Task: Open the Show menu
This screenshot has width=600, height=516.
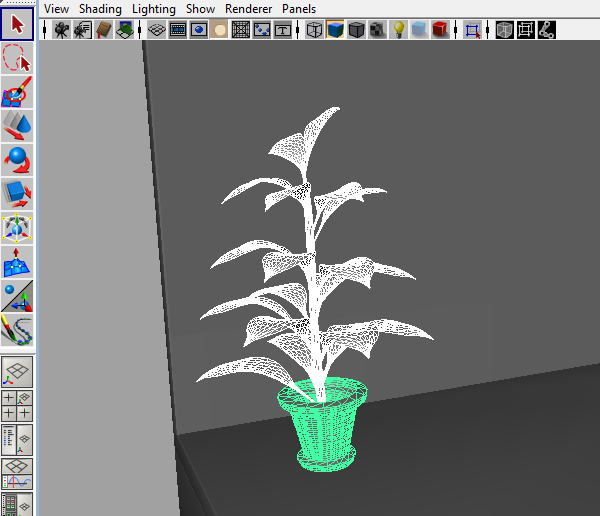Action: [x=201, y=8]
